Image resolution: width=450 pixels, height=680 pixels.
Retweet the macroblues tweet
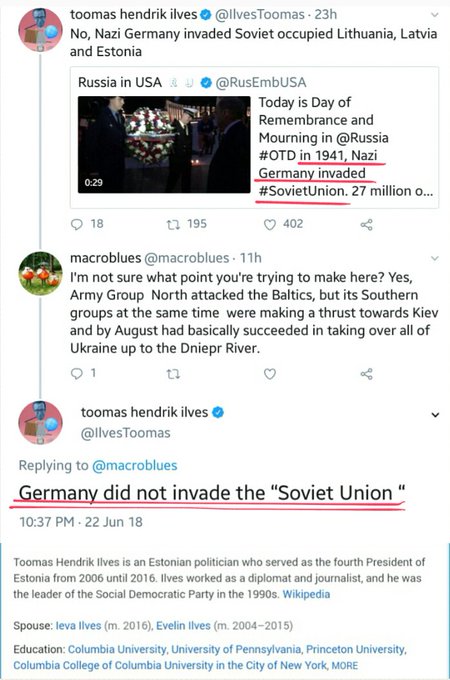tap(173, 374)
